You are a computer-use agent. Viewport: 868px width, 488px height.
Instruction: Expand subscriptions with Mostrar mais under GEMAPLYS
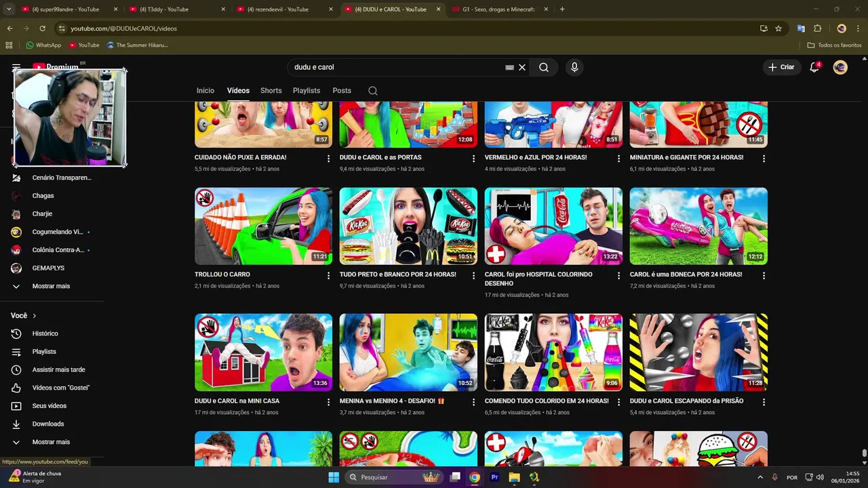tap(52, 286)
